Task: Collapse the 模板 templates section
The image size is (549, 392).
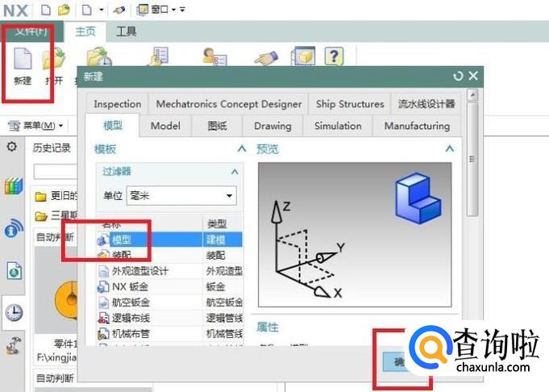Action: (x=242, y=149)
